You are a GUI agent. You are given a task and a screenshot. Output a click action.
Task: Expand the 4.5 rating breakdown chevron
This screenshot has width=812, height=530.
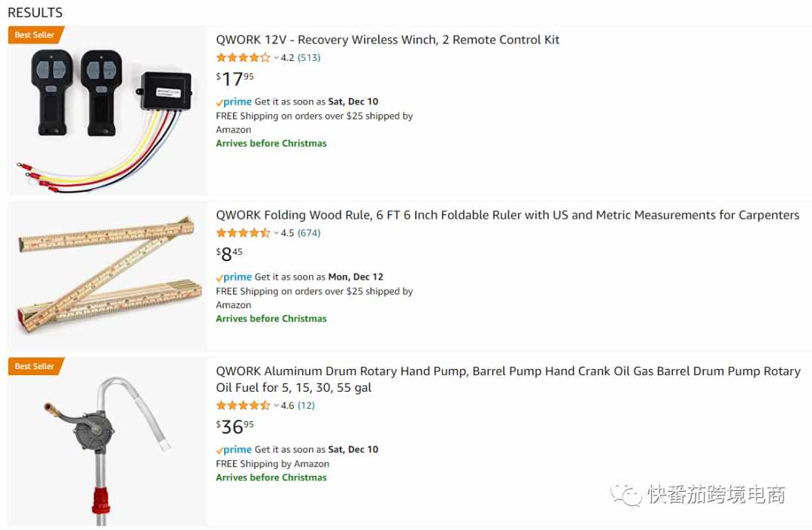click(276, 233)
